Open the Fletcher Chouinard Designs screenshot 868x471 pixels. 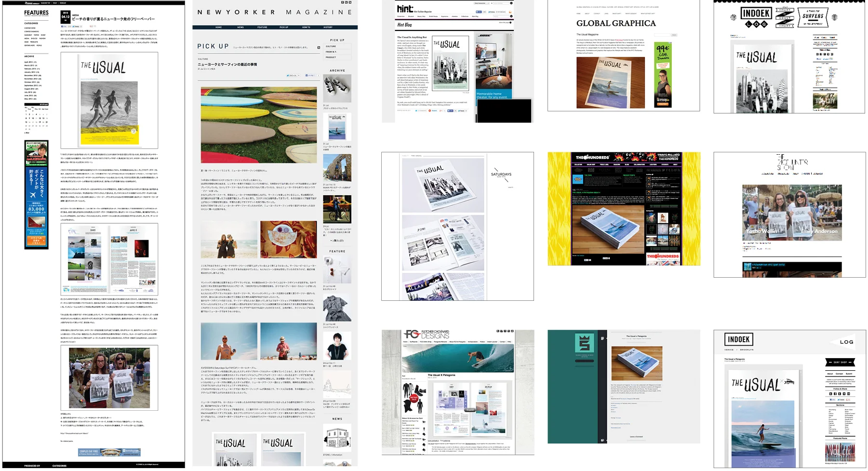[x=457, y=392]
